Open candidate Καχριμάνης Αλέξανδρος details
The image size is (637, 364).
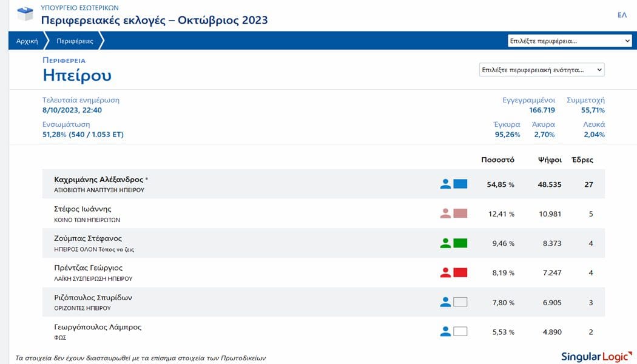(98, 180)
